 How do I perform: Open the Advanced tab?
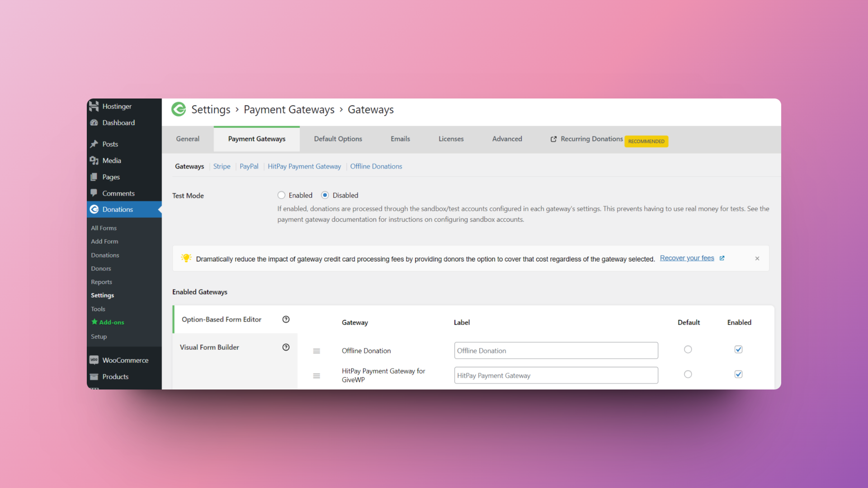tap(507, 139)
